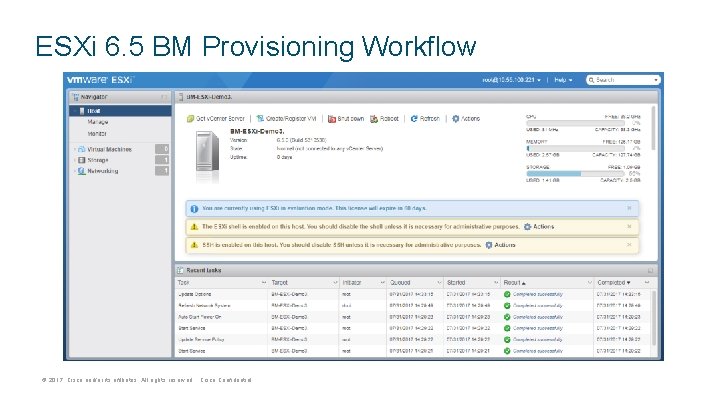The image size is (720, 405).
Task: Click the main host panel vertical scrollbar
Action: pos(654,128)
